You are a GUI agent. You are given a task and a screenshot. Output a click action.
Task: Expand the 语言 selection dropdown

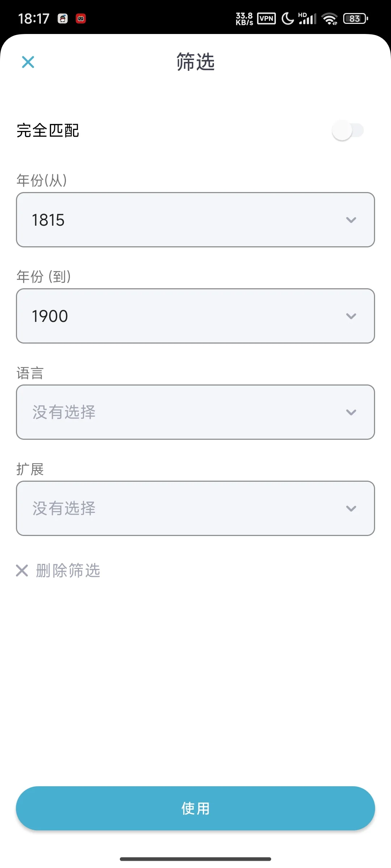tap(195, 412)
